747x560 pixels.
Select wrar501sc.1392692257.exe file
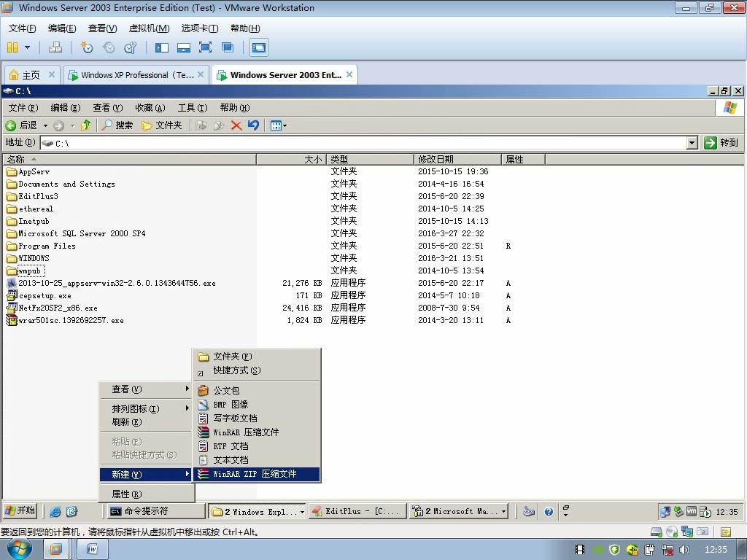pyautogui.click(x=65, y=321)
